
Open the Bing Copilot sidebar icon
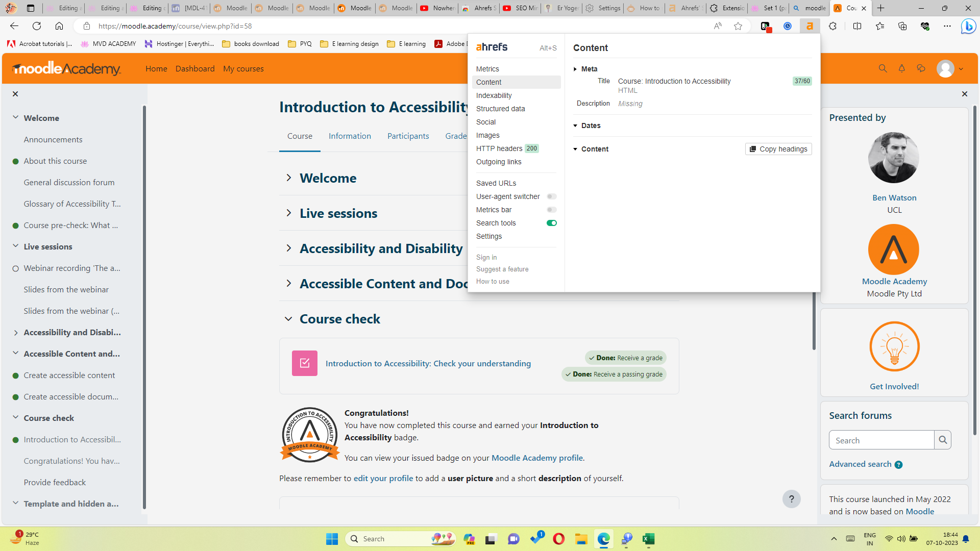pyautogui.click(x=968, y=26)
